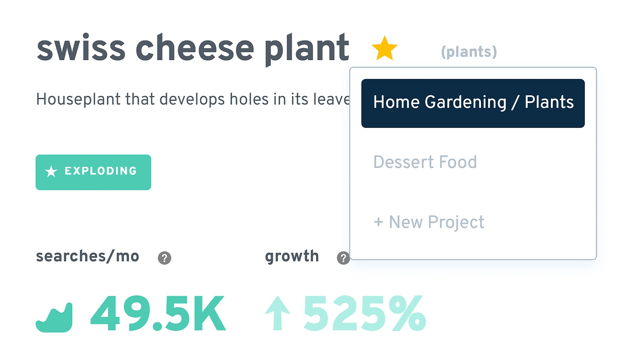Click the plus sign beside New Project
The height and width of the screenshot is (364, 636).
click(378, 222)
